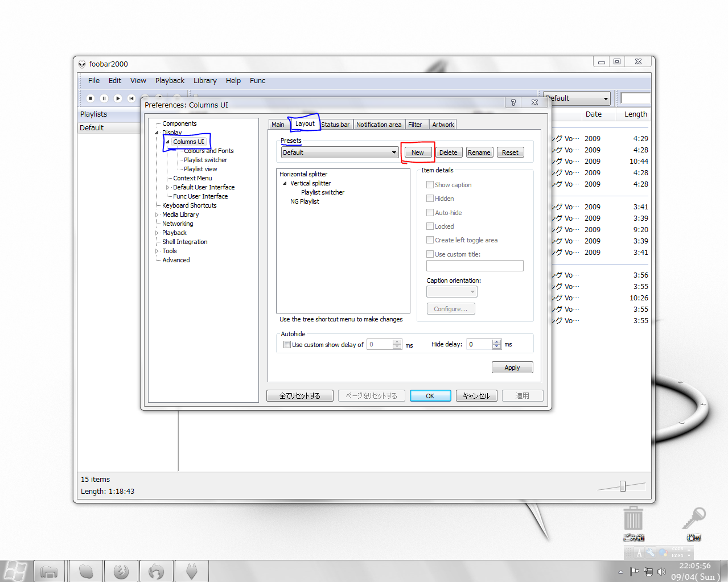Click the キャンセル button
This screenshot has width=728, height=582.
coord(476,396)
